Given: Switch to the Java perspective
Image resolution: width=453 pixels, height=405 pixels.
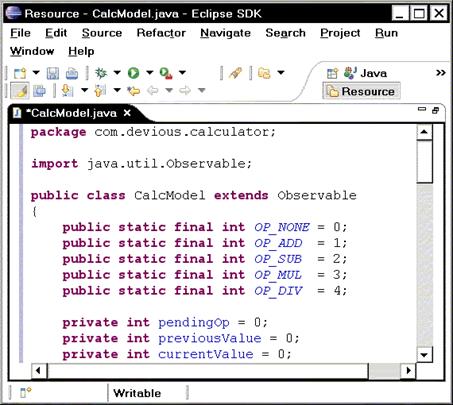Looking at the screenshot, I should click(366, 73).
